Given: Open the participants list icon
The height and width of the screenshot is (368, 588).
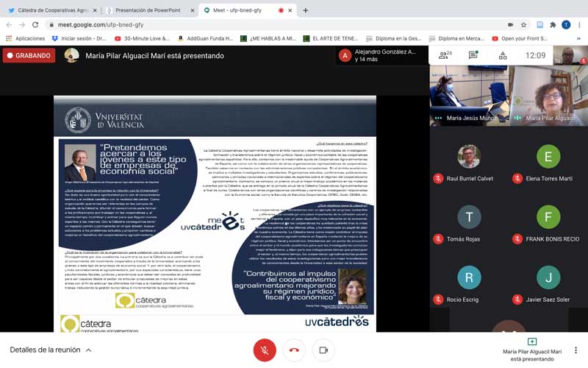Looking at the screenshot, I should 444,55.
